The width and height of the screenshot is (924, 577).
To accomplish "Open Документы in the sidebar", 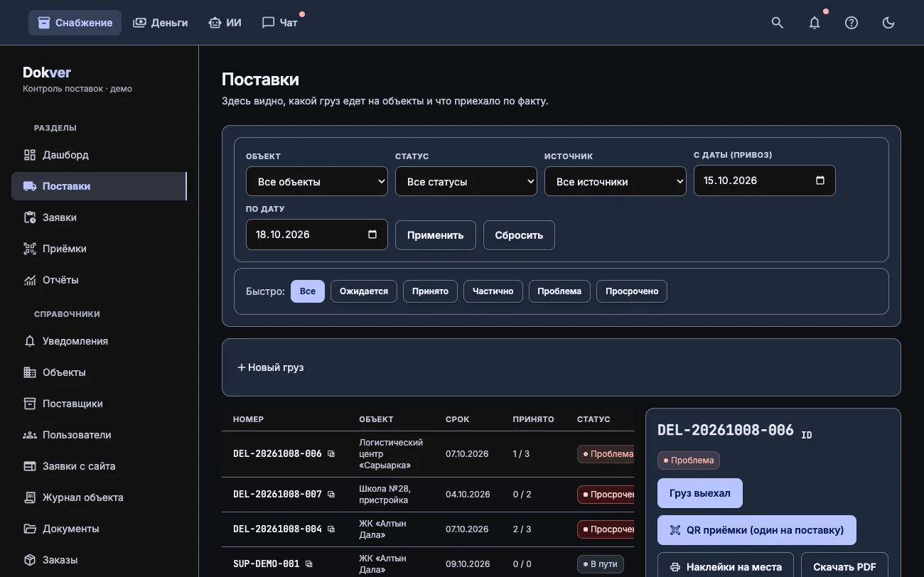I will [x=99, y=529].
